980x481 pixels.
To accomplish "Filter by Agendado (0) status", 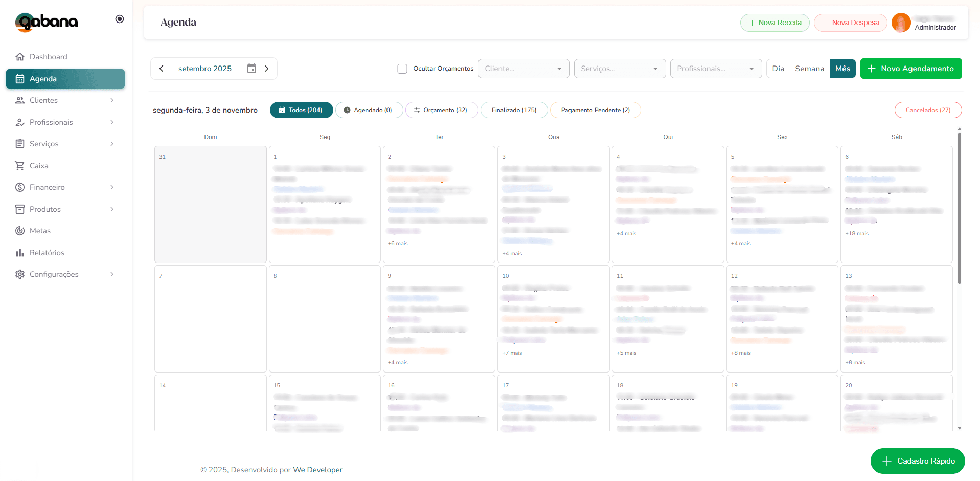I will tap(369, 110).
